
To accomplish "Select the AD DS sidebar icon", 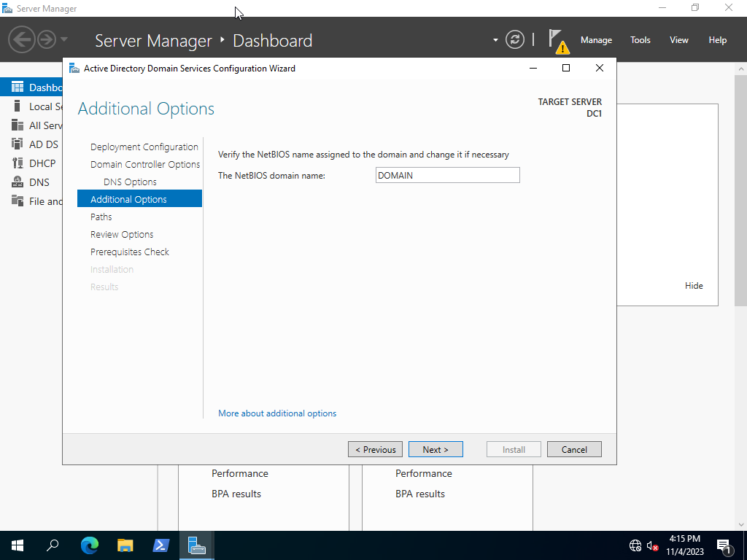I will pos(18,144).
